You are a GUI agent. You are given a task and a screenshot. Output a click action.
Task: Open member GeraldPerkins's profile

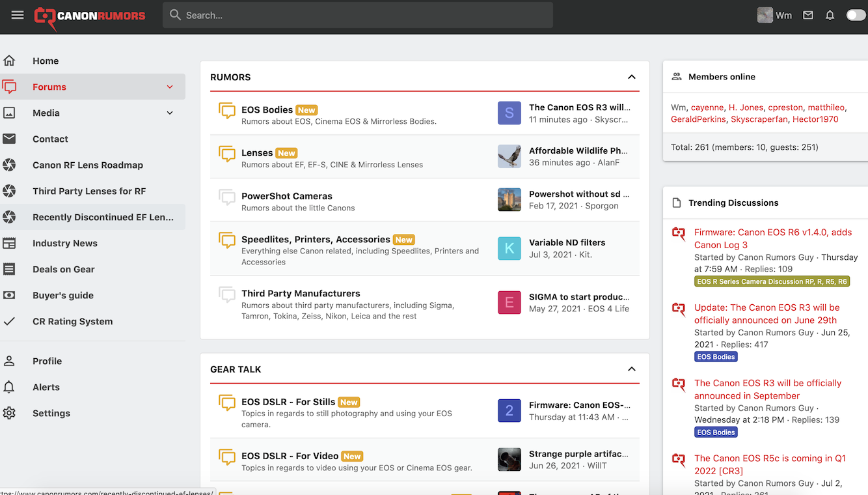(698, 119)
